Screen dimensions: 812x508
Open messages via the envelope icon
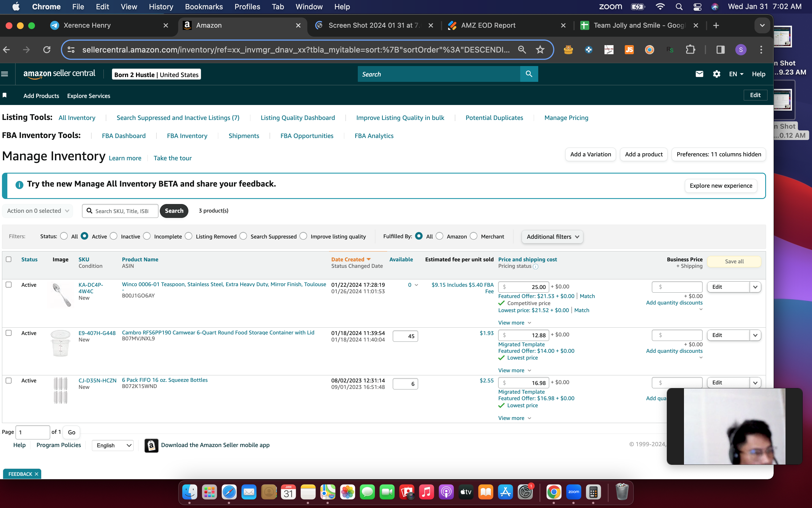pyautogui.click(x=699, y=74)
